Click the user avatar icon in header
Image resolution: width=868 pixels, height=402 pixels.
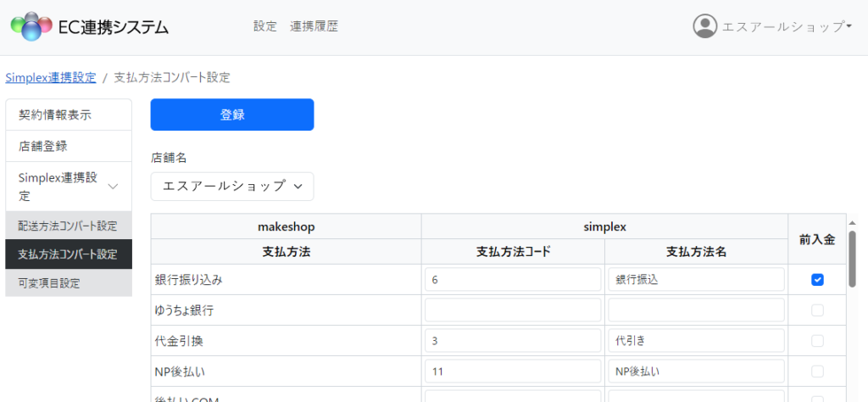pyautogui.click(x=704, y=26)
